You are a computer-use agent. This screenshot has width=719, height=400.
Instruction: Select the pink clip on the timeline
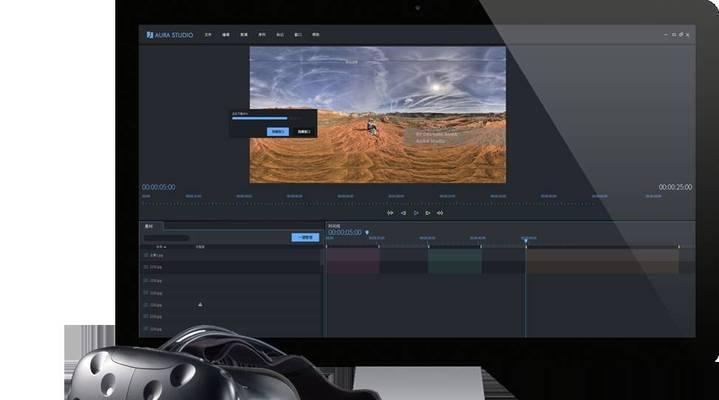pyautogui.click(x=353, y=260)
